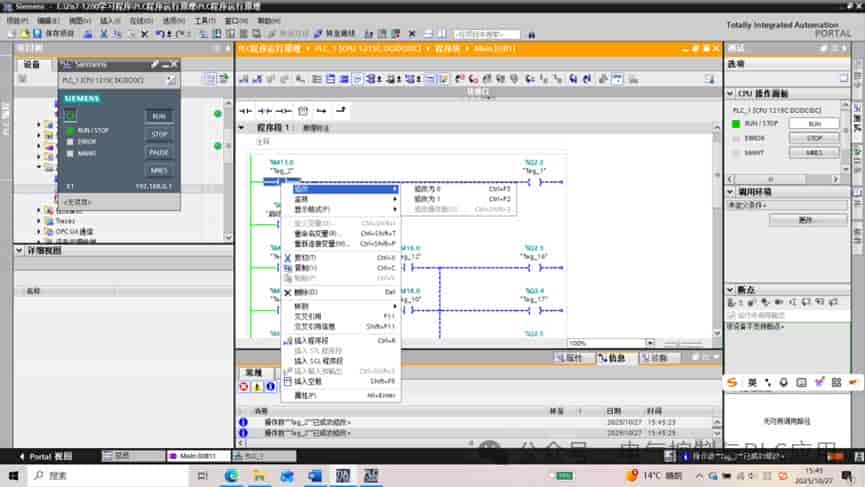Open the zoom percentage dropdown
The width and height of the screenshot is (865, 487).
point(650,342)
